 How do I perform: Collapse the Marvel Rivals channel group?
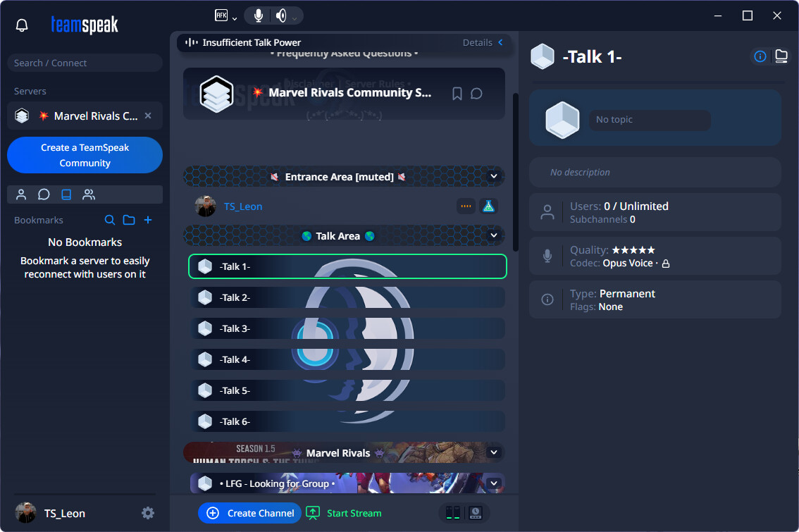pyautogui.click(x=494, y=452)
